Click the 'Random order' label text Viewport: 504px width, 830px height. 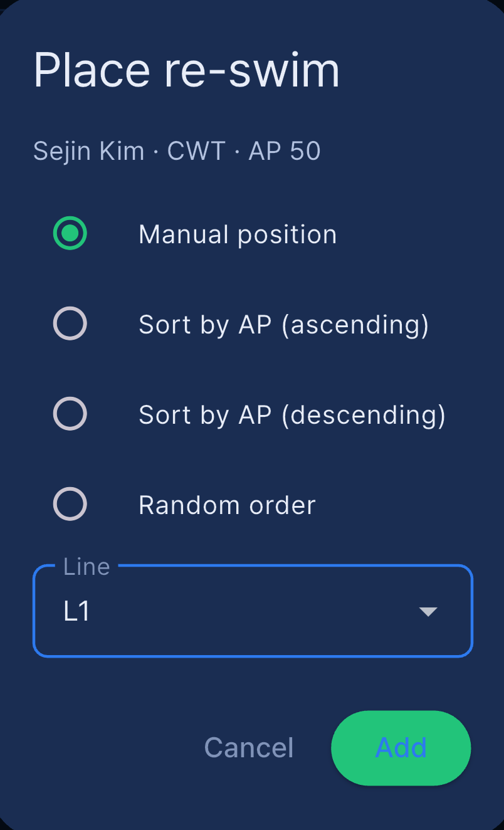point(227,505)
